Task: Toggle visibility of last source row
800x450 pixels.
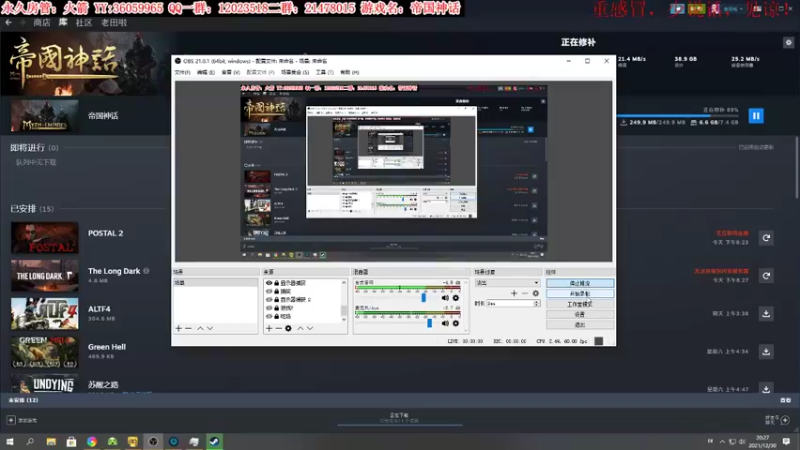Action: tap(269, 316)
